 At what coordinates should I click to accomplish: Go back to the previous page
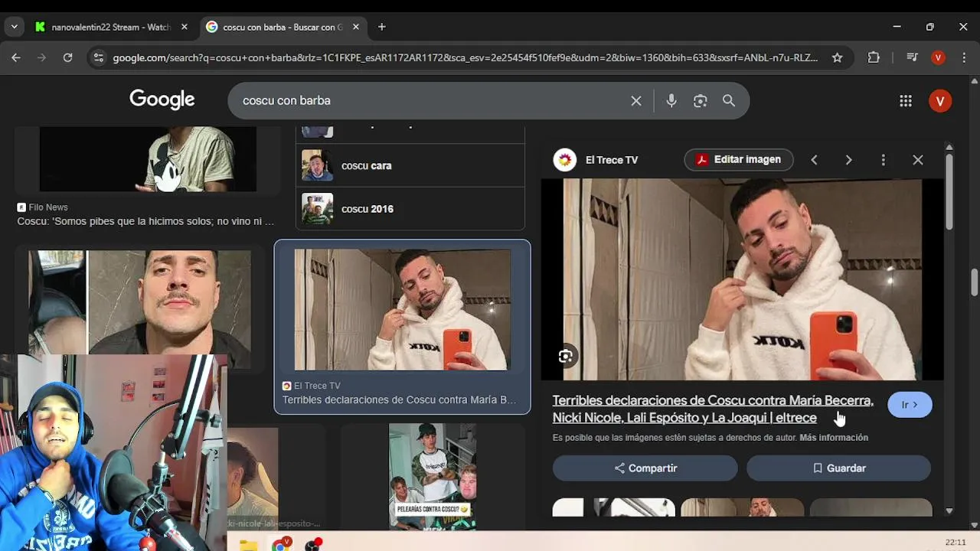16,57
